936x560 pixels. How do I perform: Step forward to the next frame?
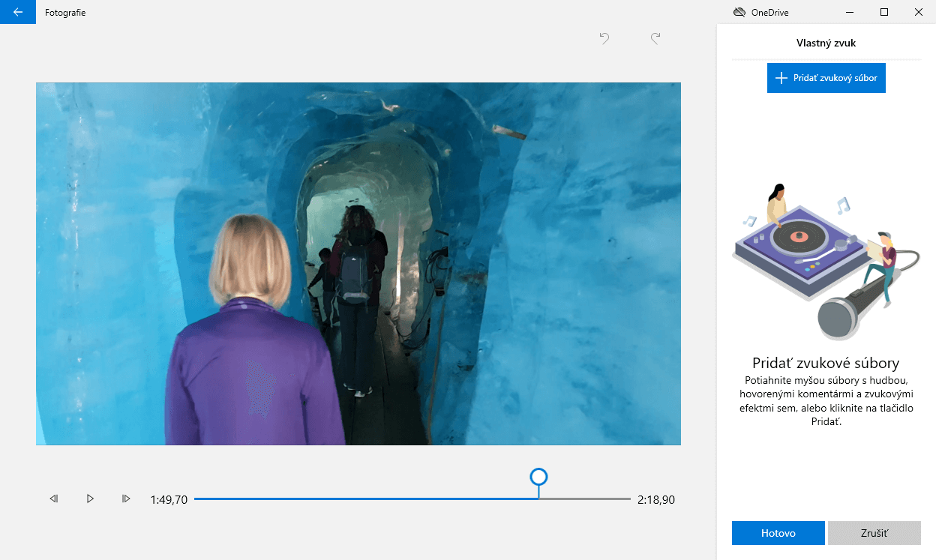coord(126,499)
